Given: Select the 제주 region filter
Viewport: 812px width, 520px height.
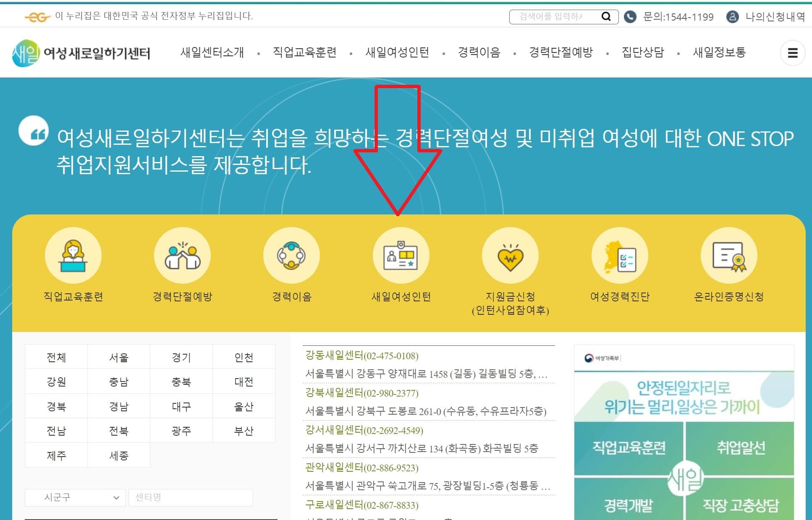Looking at the screenshot, I should (x=56, y=455).
